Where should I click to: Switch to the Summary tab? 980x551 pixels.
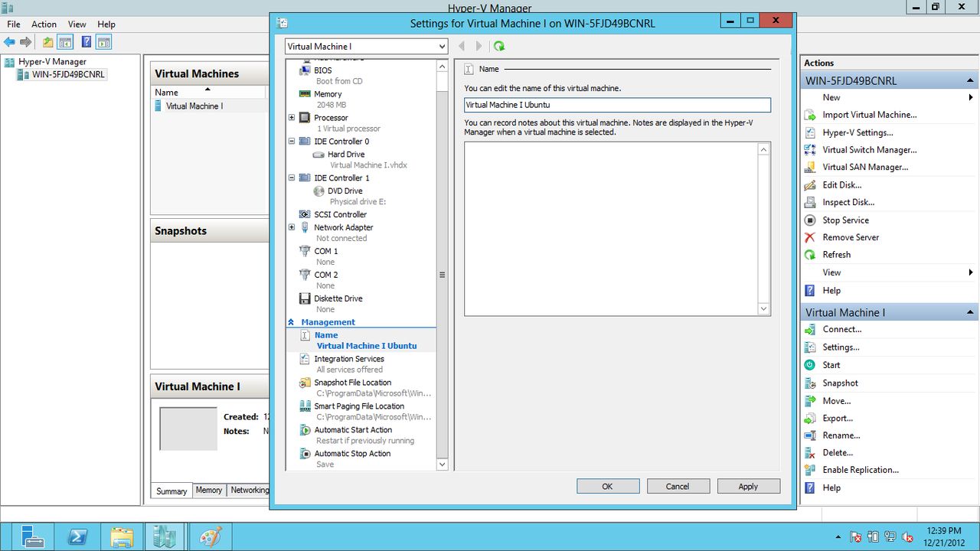tap(171, 491)
